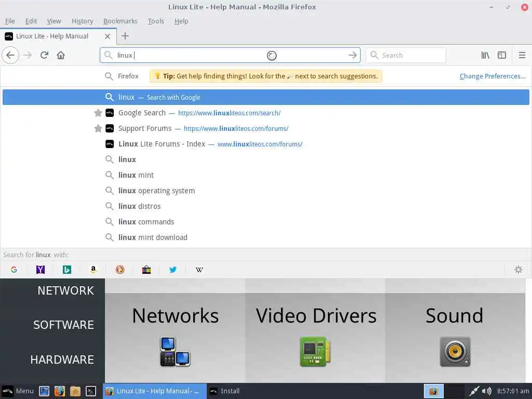
Task: Click the go arrow in the address bar
Action: click(x=353, y=55)
